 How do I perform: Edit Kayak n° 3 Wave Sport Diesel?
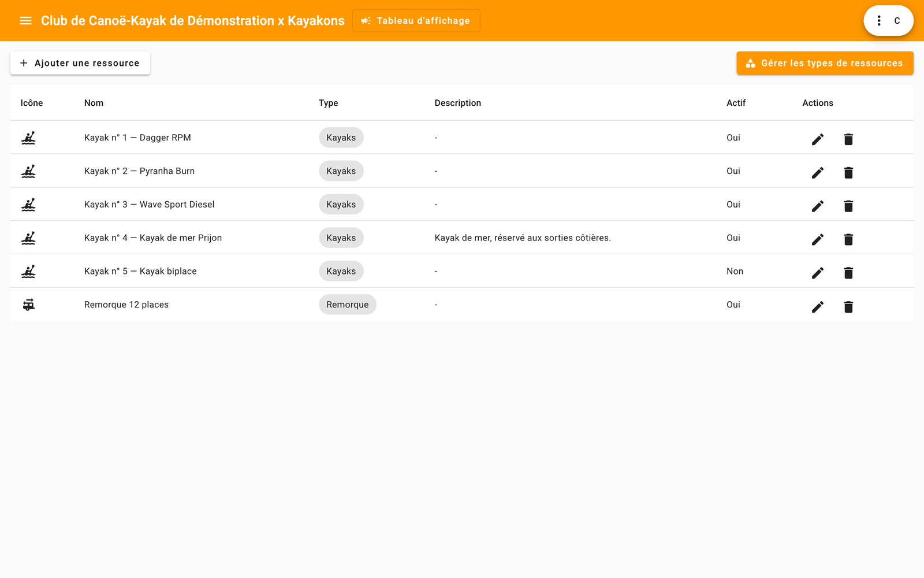(x=818, y=206)
